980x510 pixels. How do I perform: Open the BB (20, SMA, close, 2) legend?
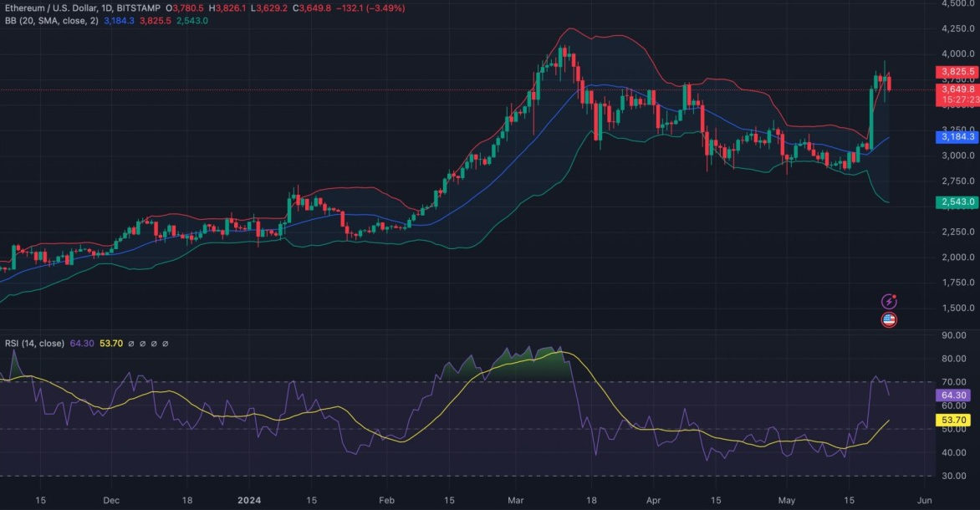51,21
